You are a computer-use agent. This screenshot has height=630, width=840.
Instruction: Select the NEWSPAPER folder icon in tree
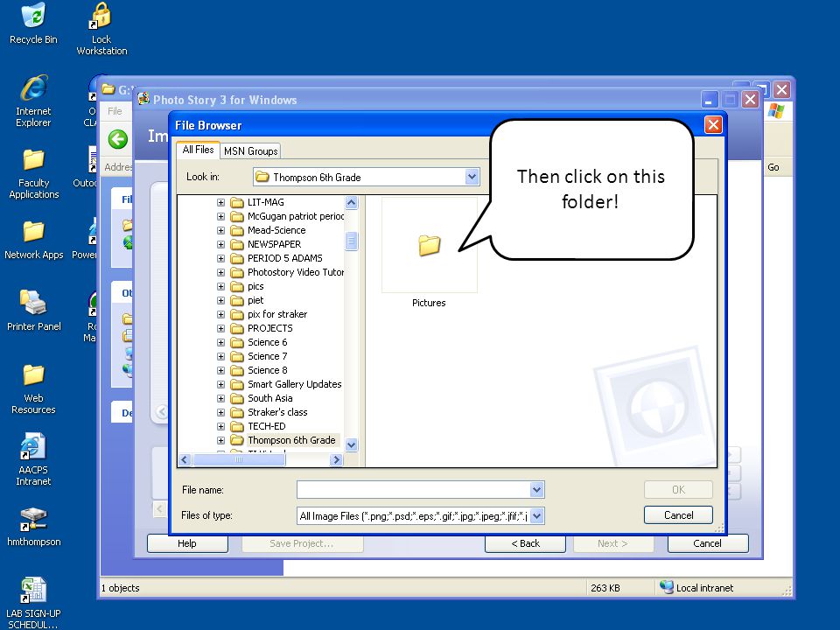237,244
